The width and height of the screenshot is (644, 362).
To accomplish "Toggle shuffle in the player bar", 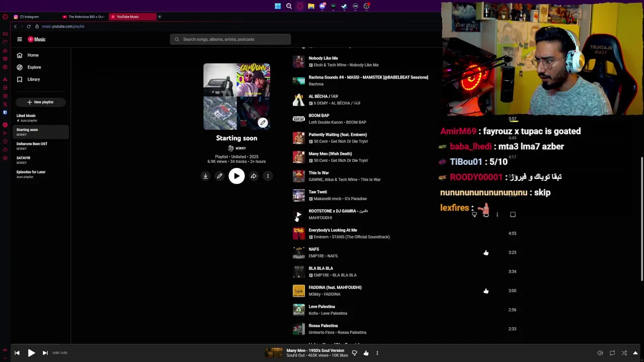I will [x=624, y=353].
